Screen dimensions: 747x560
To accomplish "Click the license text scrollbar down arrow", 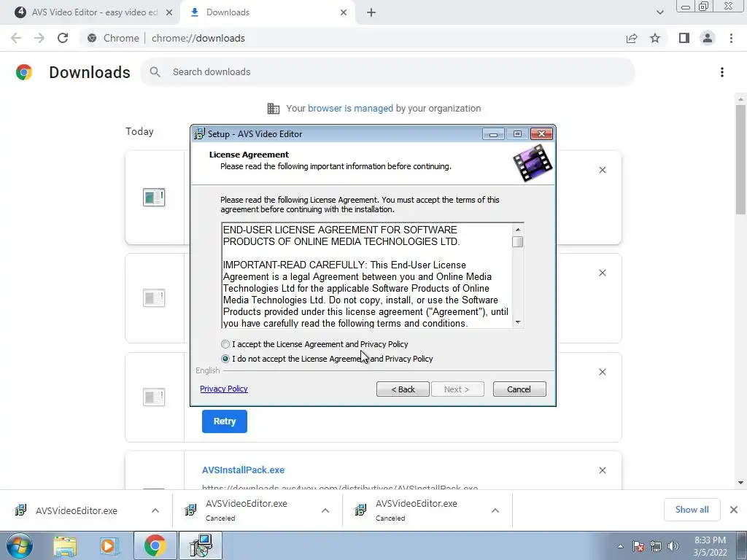I will (518, 322).
